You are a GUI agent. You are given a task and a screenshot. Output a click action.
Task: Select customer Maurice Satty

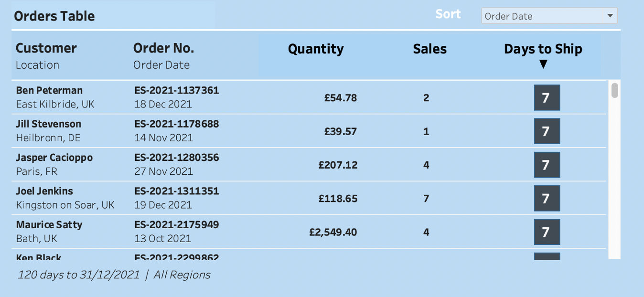pyautogui.click(x=49, y=224)
